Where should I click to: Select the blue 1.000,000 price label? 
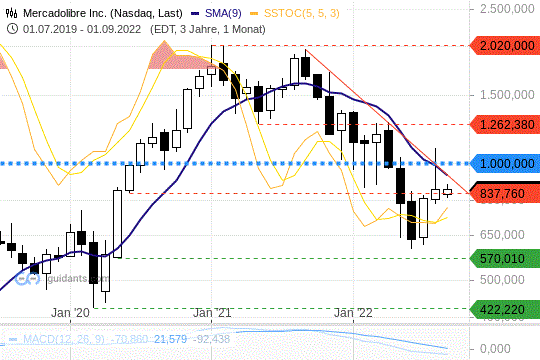pyautogui.click(x=505, y=163)
